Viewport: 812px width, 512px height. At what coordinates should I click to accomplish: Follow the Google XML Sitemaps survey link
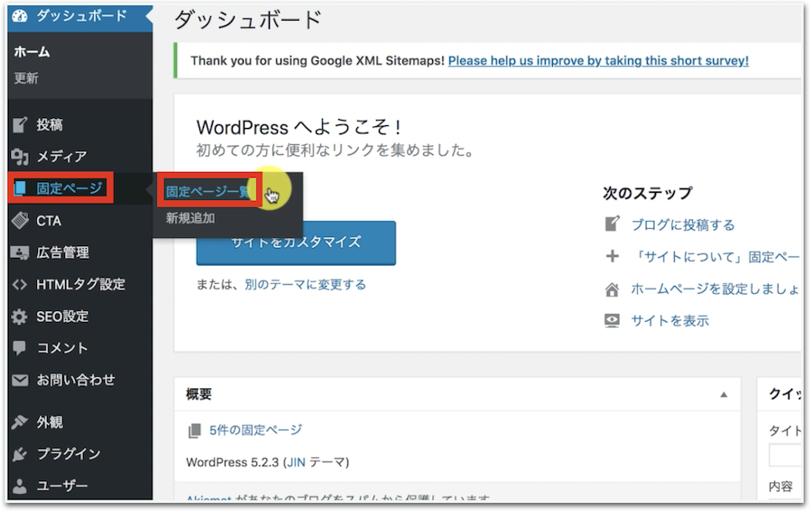pyautogui.click(x=598, y=61)
